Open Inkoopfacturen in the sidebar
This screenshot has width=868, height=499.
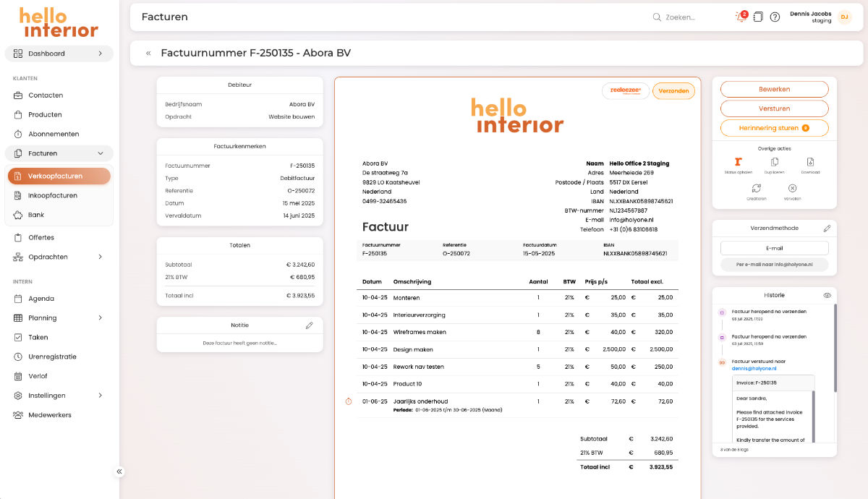point(53,195)
